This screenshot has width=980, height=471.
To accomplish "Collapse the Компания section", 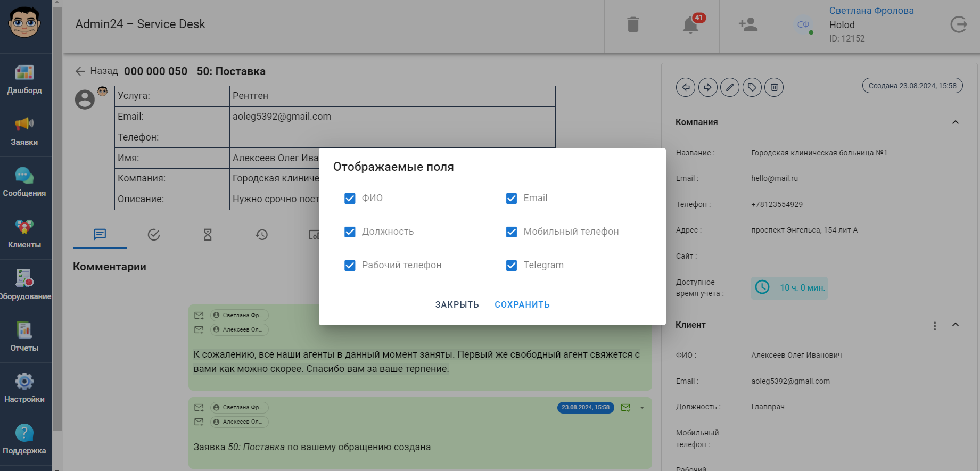I will pyautogui.click(x=956, y=122).
